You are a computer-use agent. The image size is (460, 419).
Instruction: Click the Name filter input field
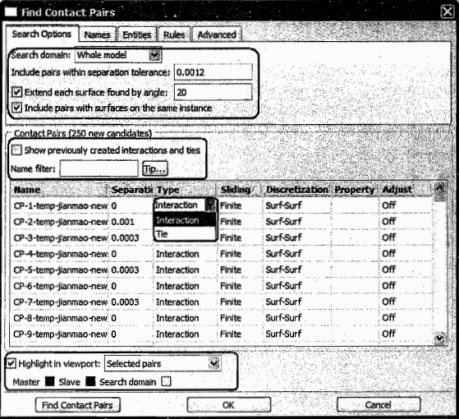99,169
